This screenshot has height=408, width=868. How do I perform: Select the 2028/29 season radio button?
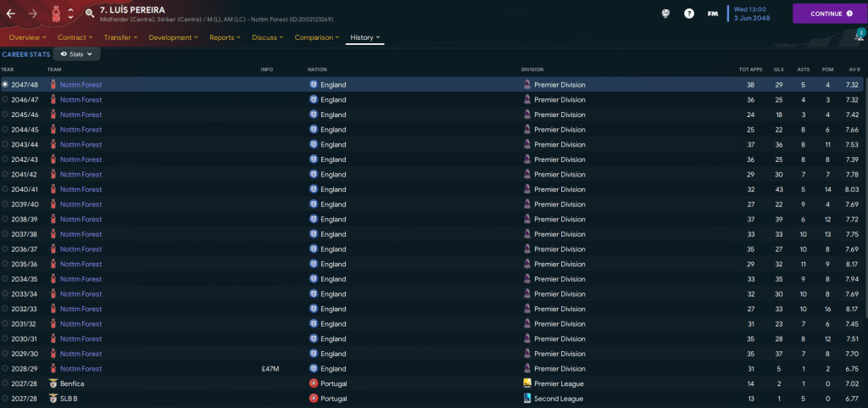[x=5, y=369]
